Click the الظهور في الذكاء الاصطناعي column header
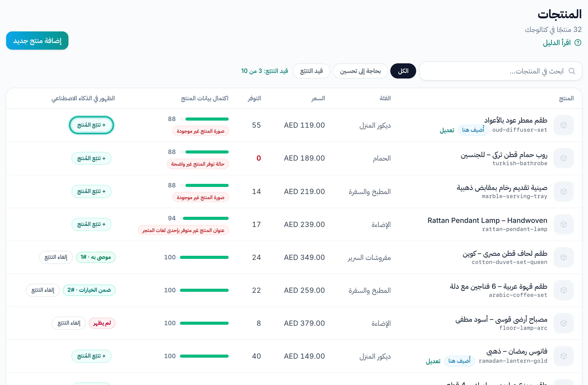Image resolution: width=588 pixels, height=385 pixels. pyautogui.click(x=83, y=98)
